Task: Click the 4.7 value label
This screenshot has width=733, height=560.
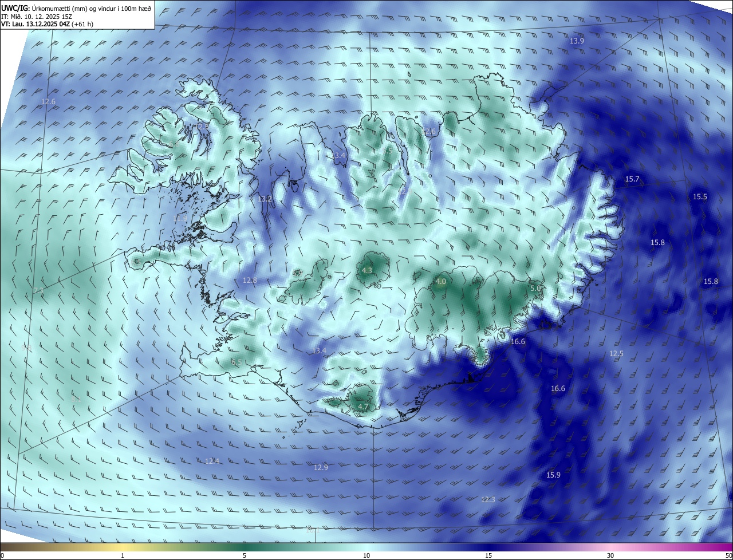Action: [x=363, y=407]
